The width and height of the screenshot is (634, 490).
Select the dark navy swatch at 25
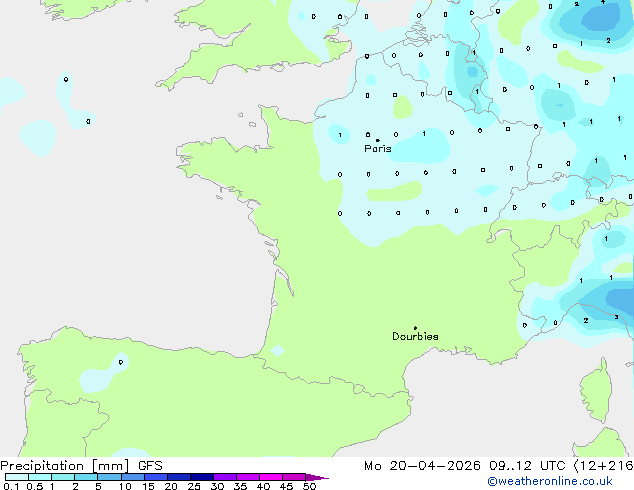(x=202, y=477)
